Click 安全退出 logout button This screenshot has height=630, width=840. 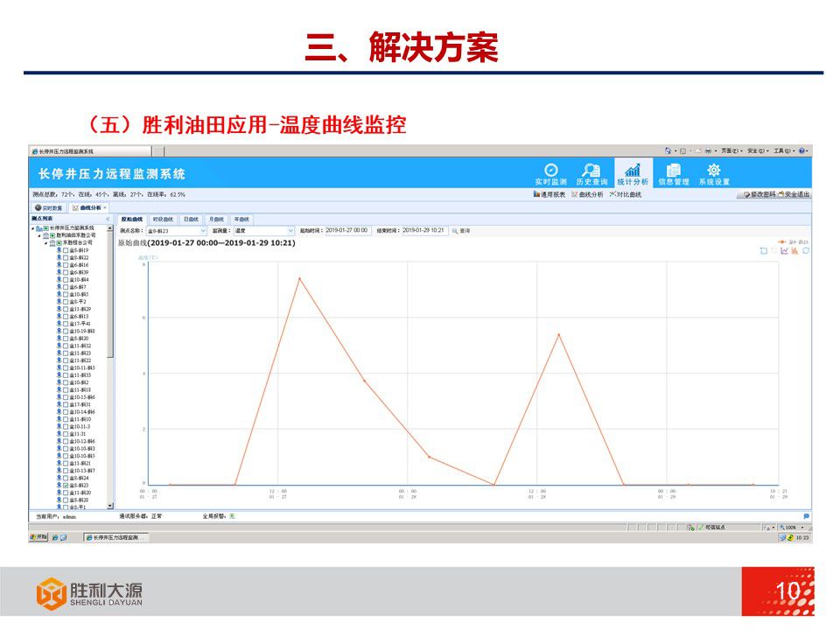point(794,194)
